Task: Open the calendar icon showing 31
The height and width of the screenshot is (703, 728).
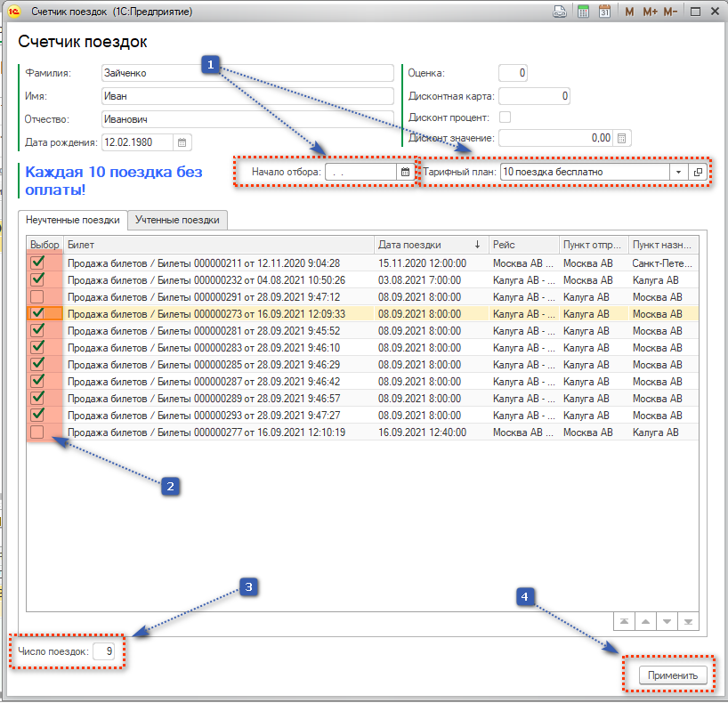Action: coord(604,12)
